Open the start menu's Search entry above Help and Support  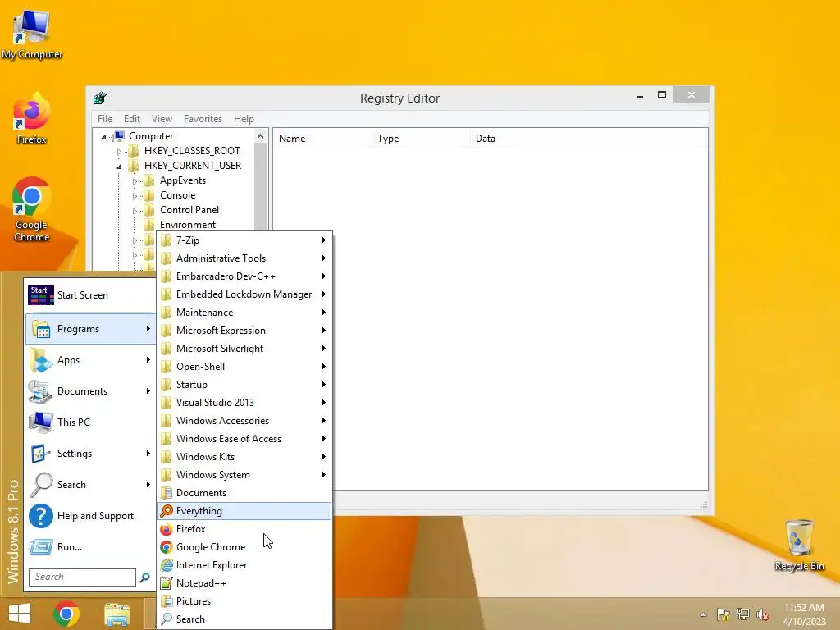[x=90, y=484]
